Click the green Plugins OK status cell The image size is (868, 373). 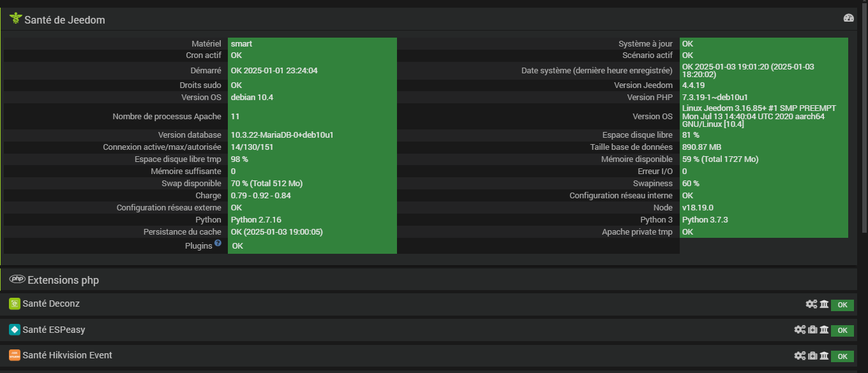click(312, 245)
